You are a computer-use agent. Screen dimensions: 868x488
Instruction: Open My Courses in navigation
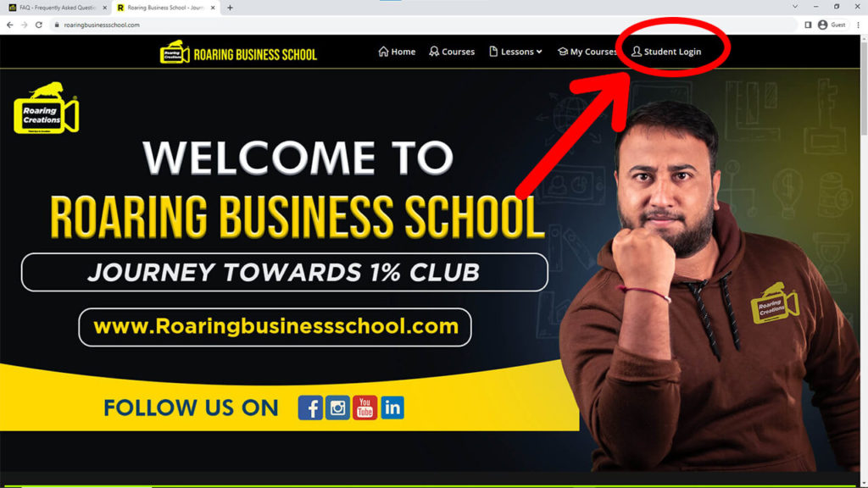pyautogui.click(x=587, y=52)
